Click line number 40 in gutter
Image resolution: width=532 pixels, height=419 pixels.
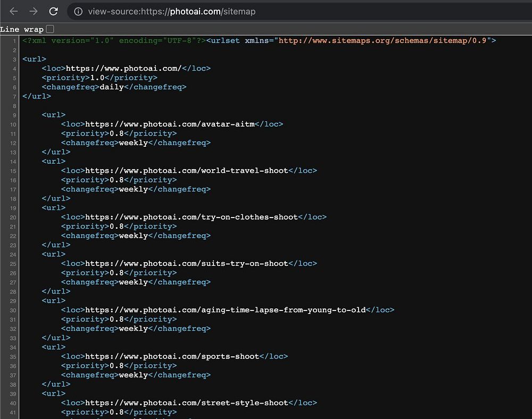click(x=13, y=403)
